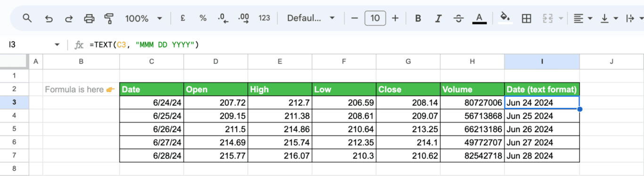This screenshot has height=176, width=644.
Task: Increase decimal places
Action: click(x=244, y=18)
